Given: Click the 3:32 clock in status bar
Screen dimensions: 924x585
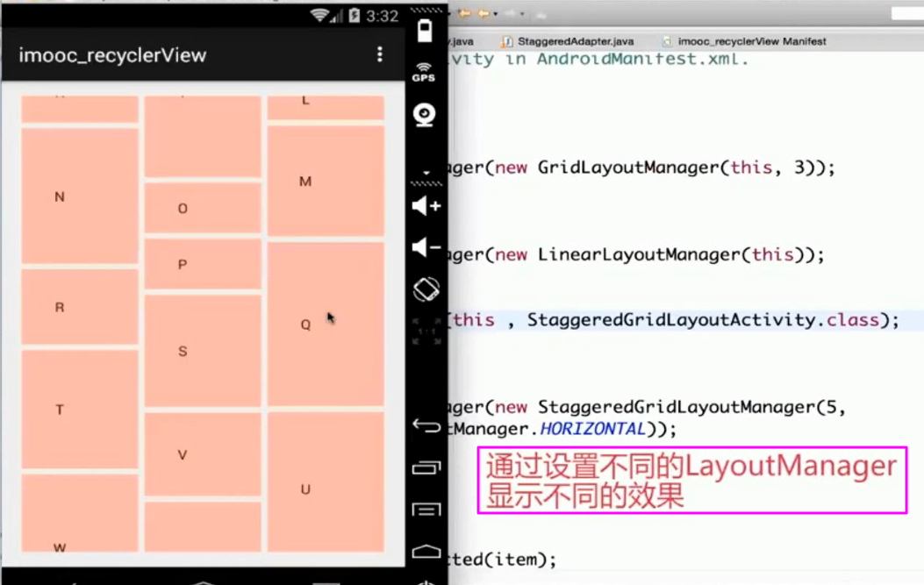Looking at the screenshot, I should 382,16.
